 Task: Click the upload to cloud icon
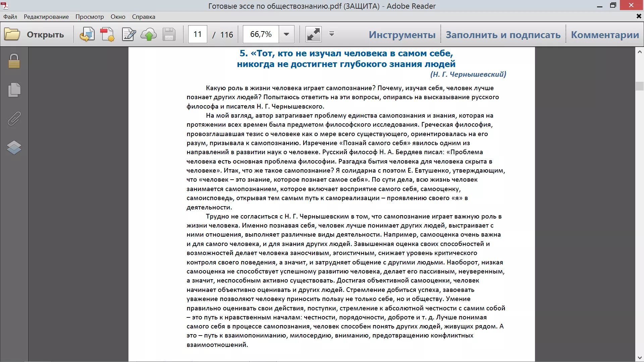tap(149, 35)
